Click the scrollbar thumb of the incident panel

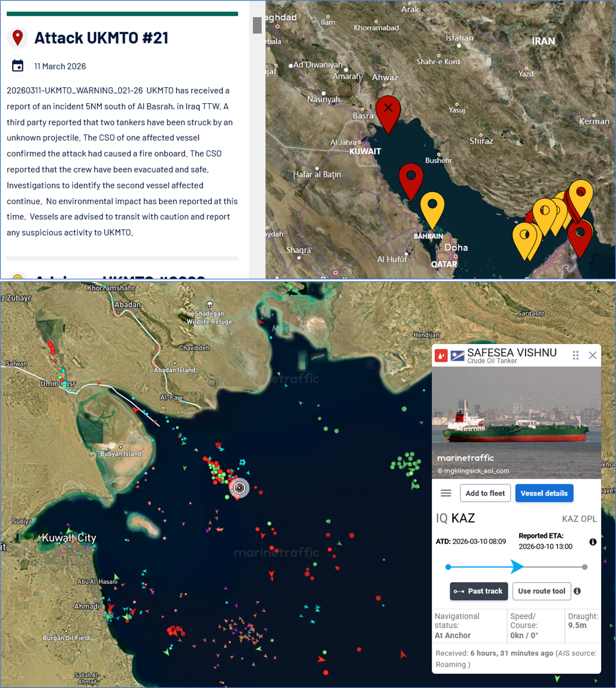point(257,25)
